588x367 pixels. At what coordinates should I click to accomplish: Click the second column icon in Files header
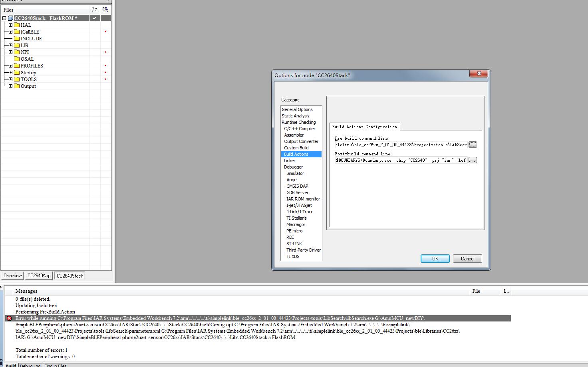tap(105, 10)
